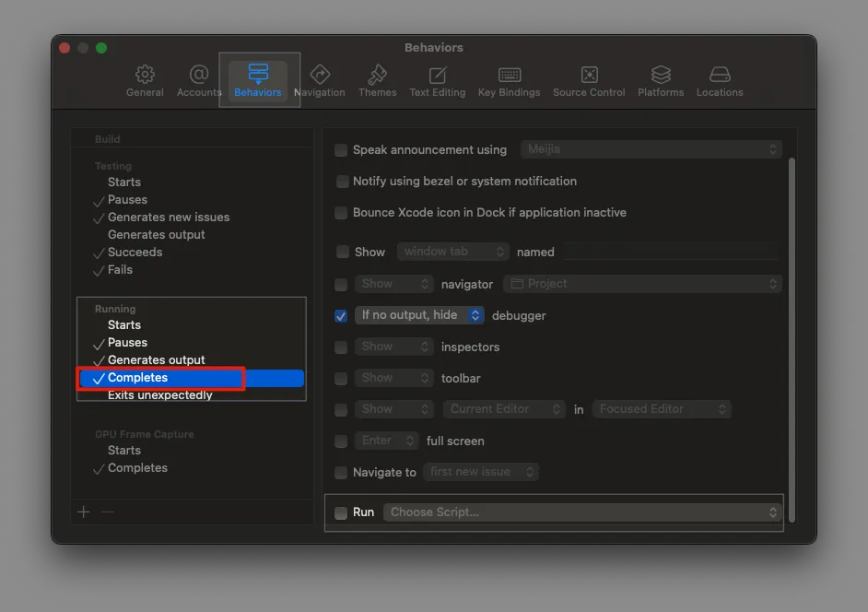Enable Speak announcement using checkbox
The width and height of the screenshot is (868, 612).
pyautogui.click(x=342, y=150)
